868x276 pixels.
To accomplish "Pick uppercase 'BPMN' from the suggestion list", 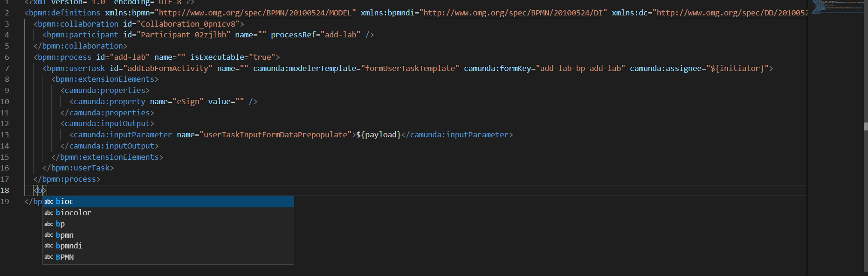I will point(168,257).
